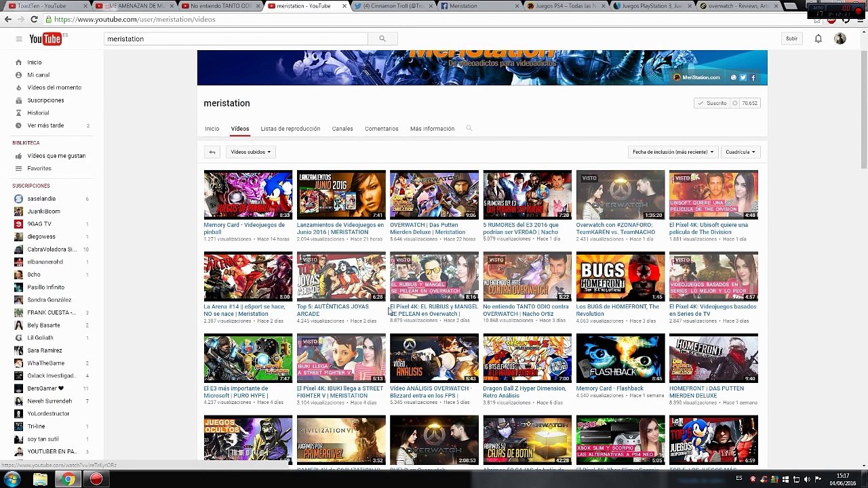Image resolution: width=868 pixels, height=488 pixels.
Task: Open the Memory Card pinball video title
Action: 245,228
